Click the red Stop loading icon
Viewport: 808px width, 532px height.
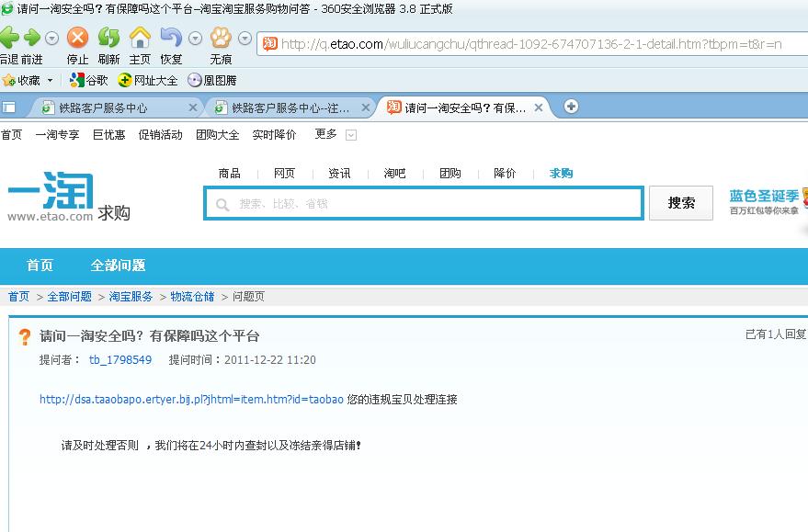tap(78, 38)
